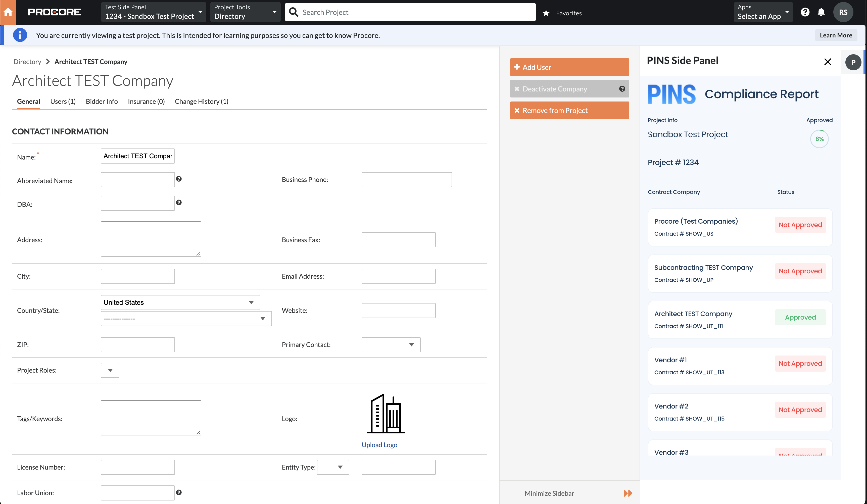Click the building logo placeholder image

[x=386, y=414]
